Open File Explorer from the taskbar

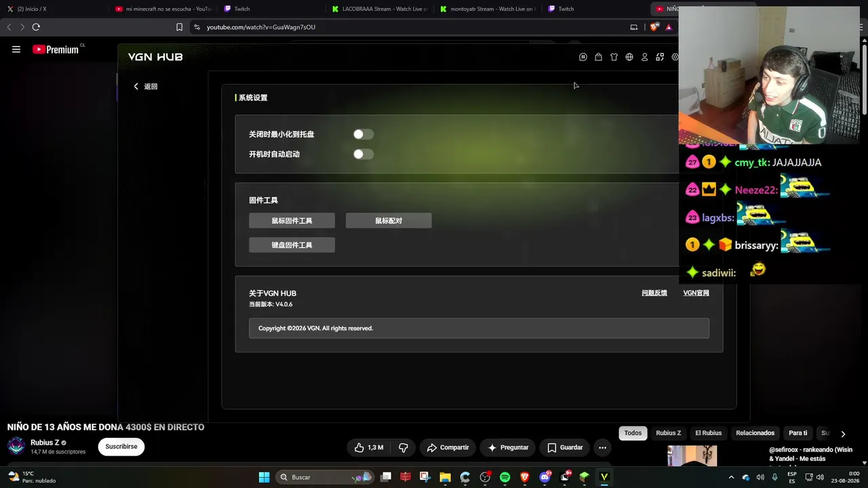(445, 477)
